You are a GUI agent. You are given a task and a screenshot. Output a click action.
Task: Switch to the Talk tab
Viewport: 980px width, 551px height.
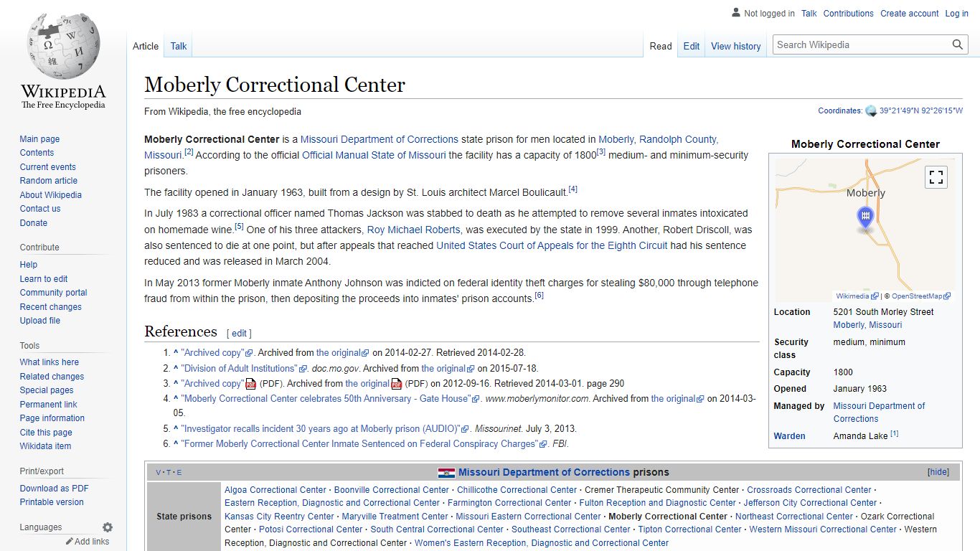179,46
